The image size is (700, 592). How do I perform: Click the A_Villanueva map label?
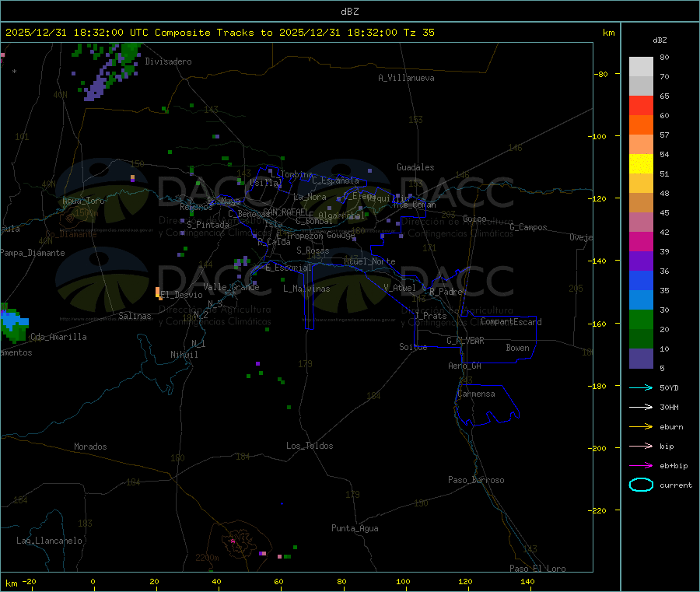406,78
